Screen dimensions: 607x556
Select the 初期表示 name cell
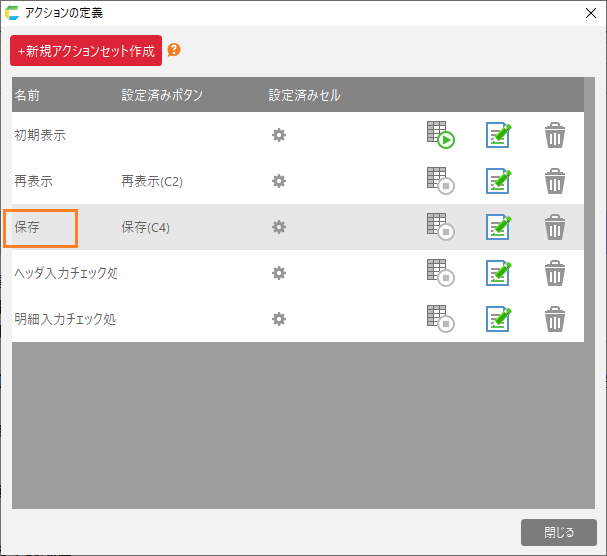coord(40,135)
